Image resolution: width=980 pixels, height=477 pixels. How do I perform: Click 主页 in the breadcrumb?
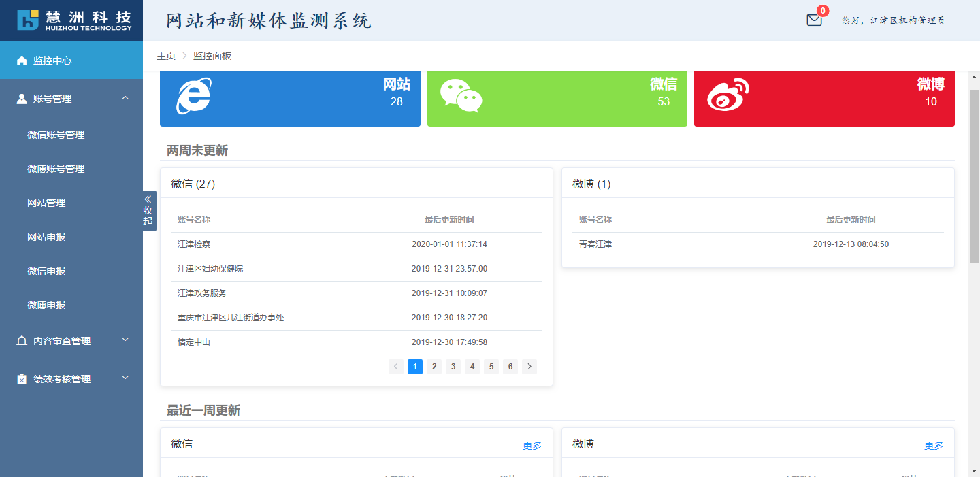[166, 56]
